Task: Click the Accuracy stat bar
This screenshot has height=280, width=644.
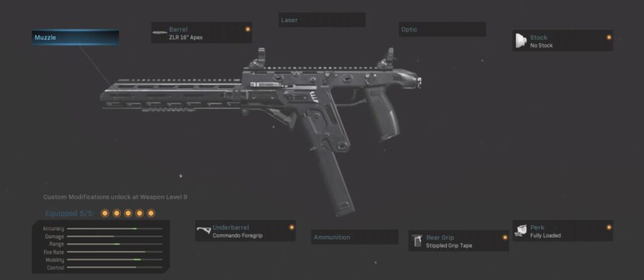Action: (x=114, y=228)
